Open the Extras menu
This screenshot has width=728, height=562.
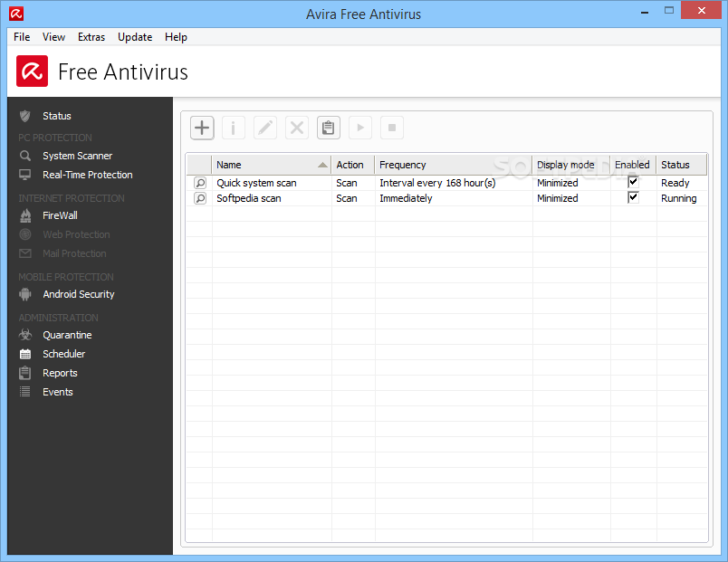[x=91, y=37]
